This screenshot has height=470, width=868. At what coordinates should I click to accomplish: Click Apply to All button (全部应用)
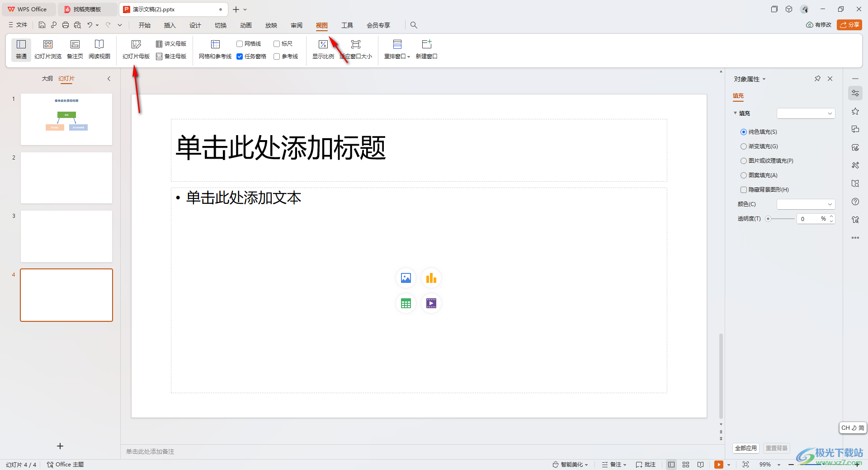pyautogui.click(x=746, y=448)
